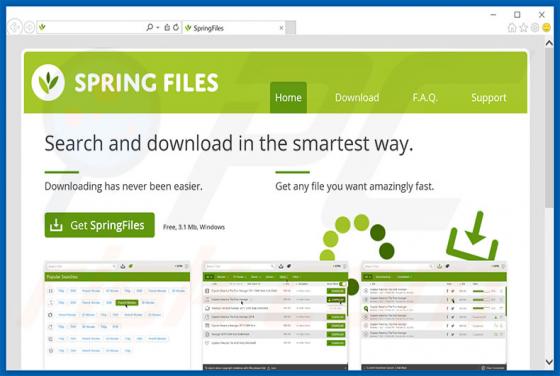Minimize the browser window
Image resolution: width=560 pixels, height=376 pixels.
493,15
